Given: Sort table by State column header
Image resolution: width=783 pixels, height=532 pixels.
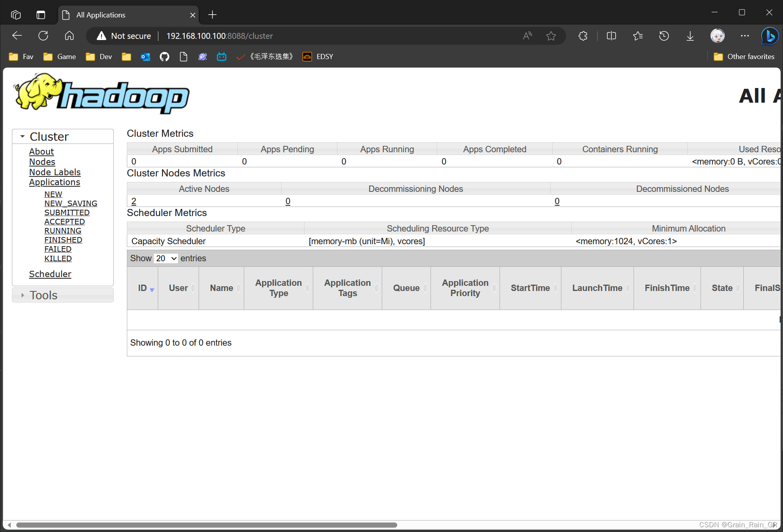Looking at the screenshot, I should point(722,288).
